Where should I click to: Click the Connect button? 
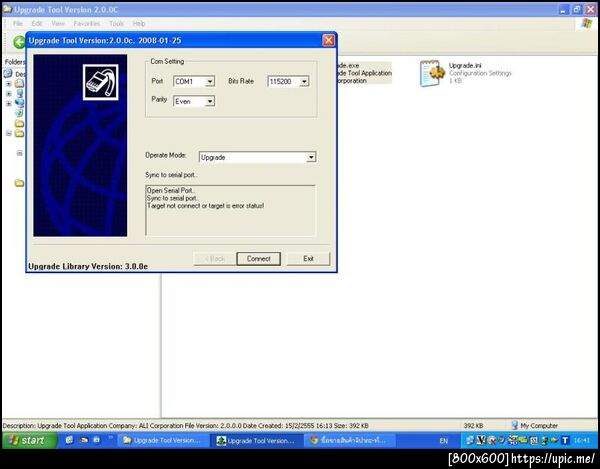[x=258, y=259]
